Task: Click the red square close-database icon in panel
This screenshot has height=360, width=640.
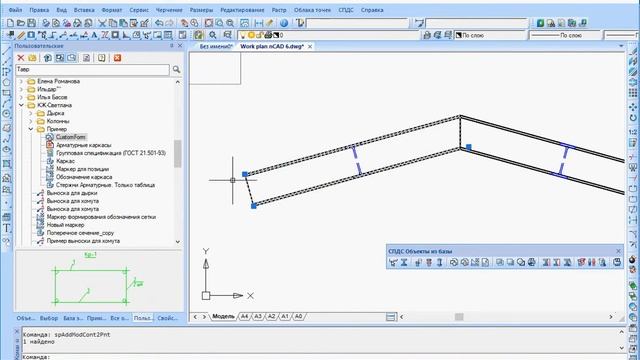Action: 118,58
